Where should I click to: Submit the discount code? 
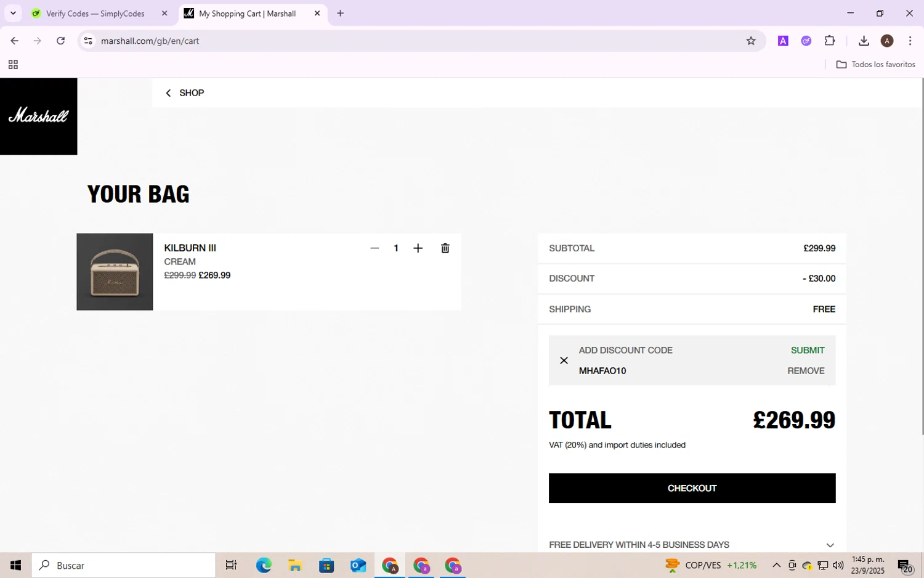(x=808, y=350)
